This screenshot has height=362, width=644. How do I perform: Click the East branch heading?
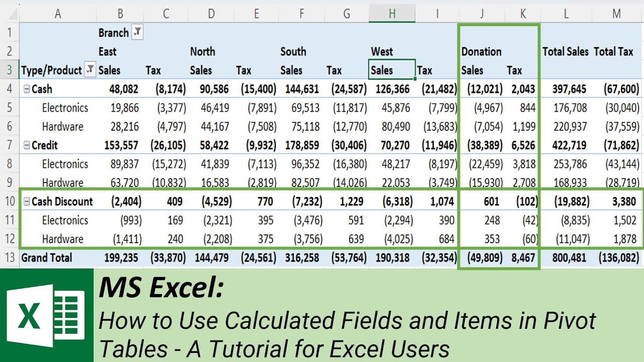coord(107,51)
